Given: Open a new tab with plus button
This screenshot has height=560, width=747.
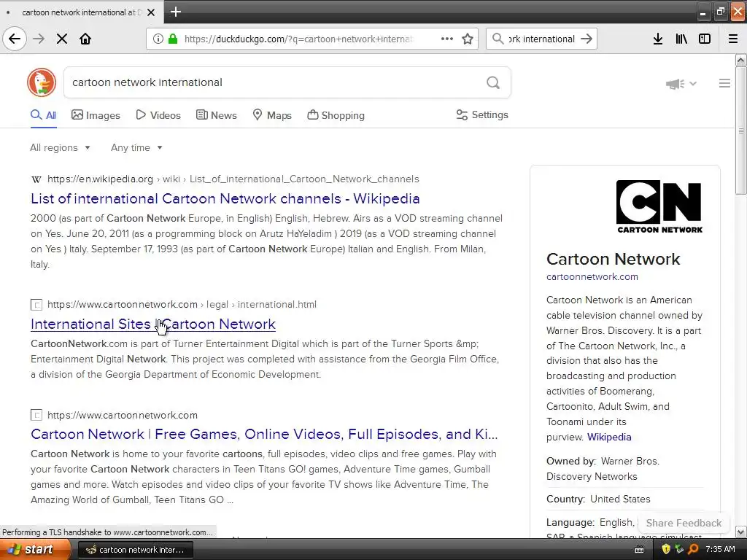Looking at the screenshot, I should (175, 12).
